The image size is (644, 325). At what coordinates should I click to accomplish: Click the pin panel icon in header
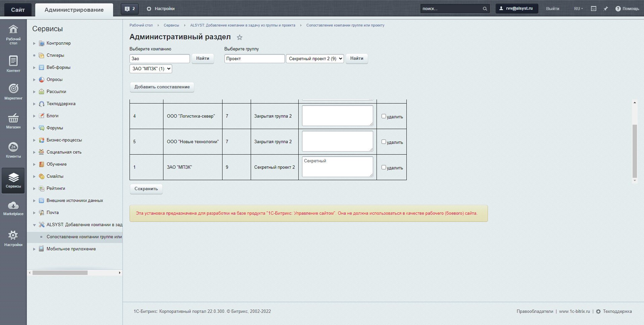pyautogui.click(x=606, y=9)
